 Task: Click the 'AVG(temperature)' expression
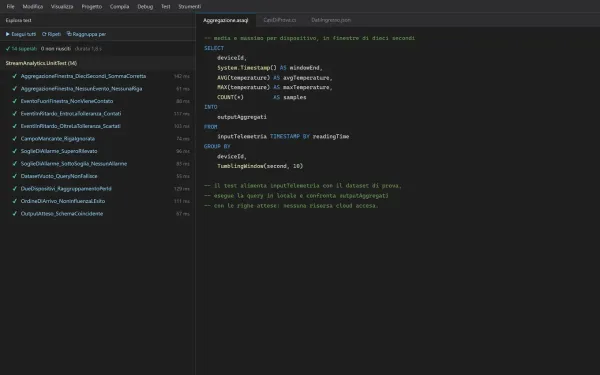click(x=243, y=78)
